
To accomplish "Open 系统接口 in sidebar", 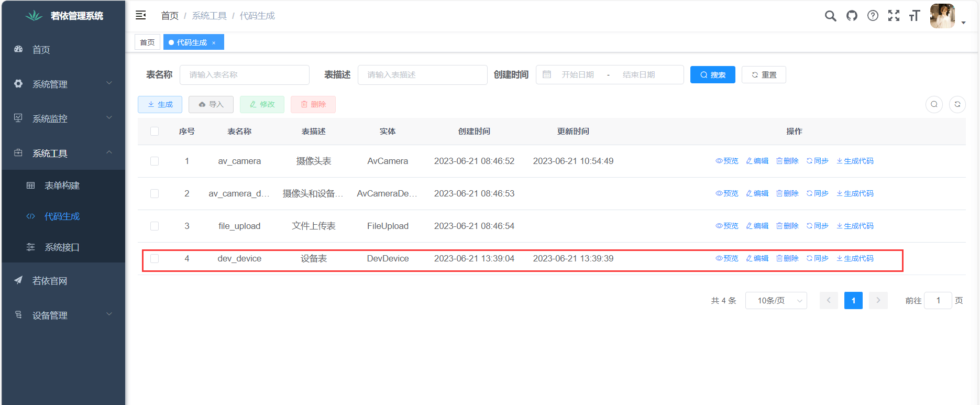I will coord(63,247).
